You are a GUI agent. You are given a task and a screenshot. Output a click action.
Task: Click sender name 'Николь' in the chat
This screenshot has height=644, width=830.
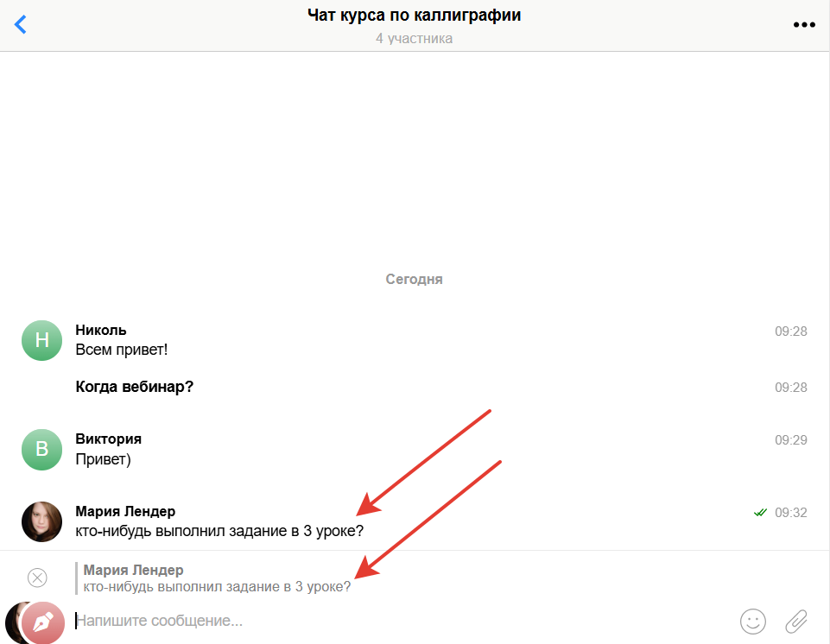pos(101,330)
